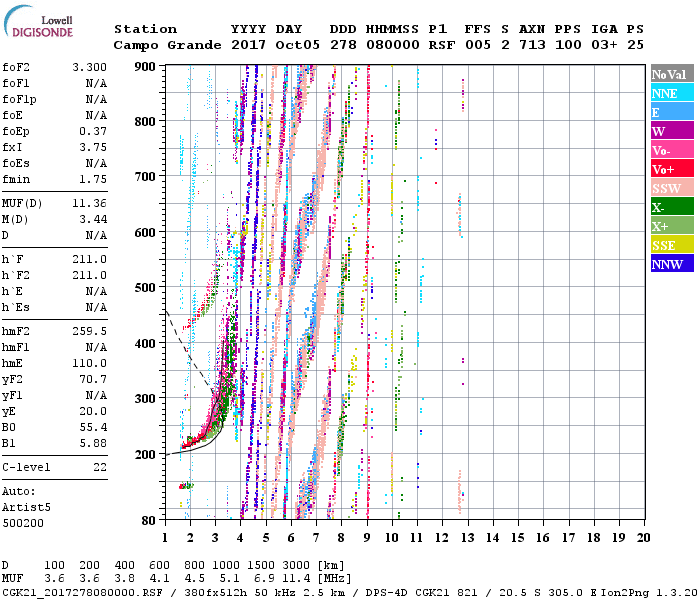This screenshot has width=700, height=600.
Task: Click the h`Es N/A value
Action: tap(96, 308)
